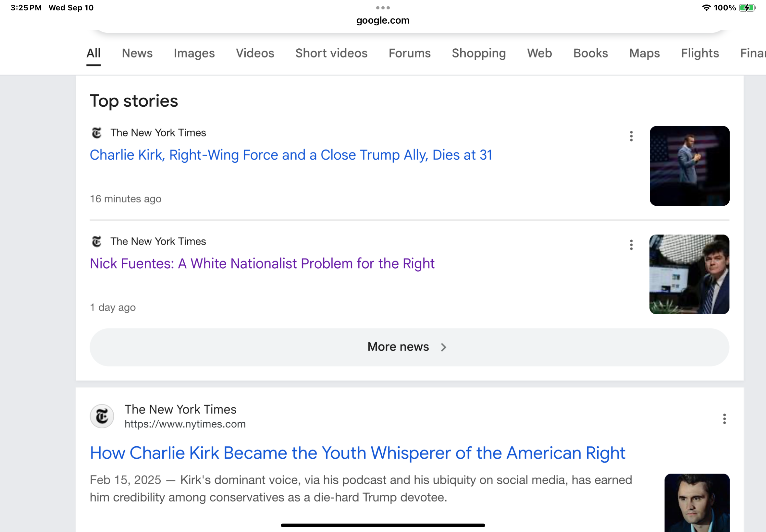Switch to the All tab
This screenshot has width=766, height=532.
93,53
